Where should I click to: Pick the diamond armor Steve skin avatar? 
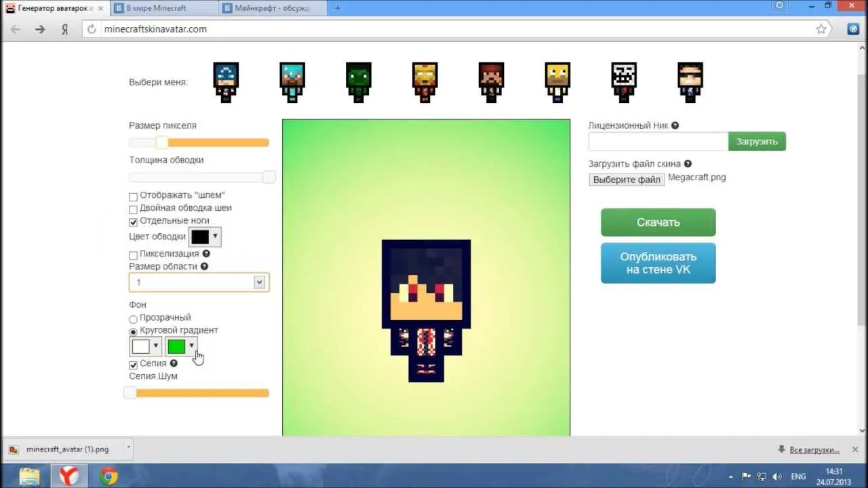[292, 82]
